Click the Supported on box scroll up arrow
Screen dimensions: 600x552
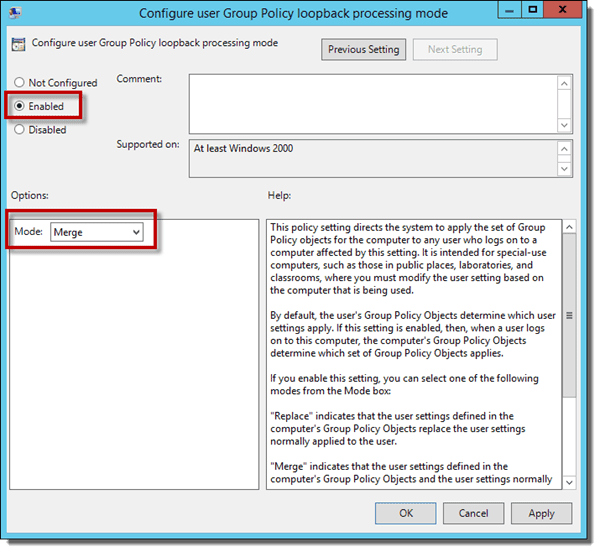pyautogui.click(x=564, y=149)
